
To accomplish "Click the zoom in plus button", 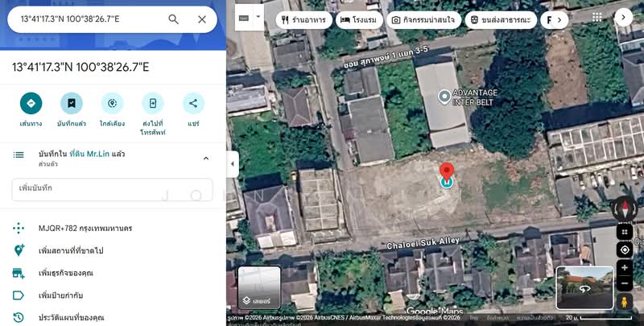I will (625, 267).
